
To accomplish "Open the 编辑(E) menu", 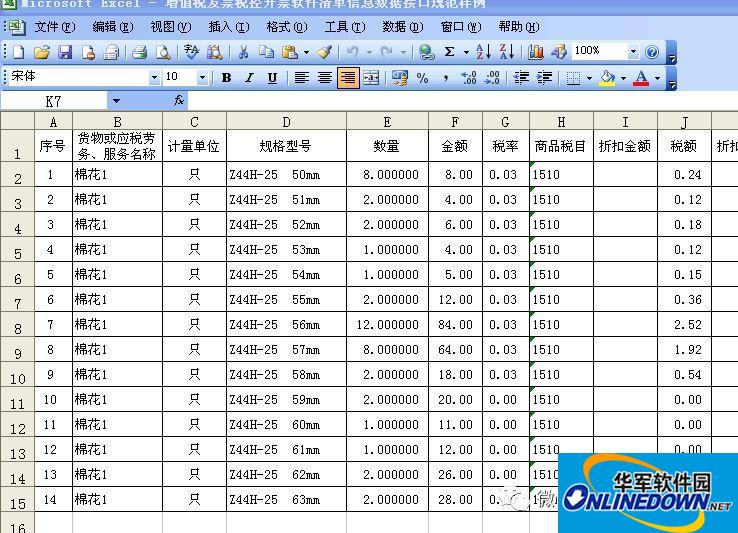I will pyautogui.click(x=113, y=27).
